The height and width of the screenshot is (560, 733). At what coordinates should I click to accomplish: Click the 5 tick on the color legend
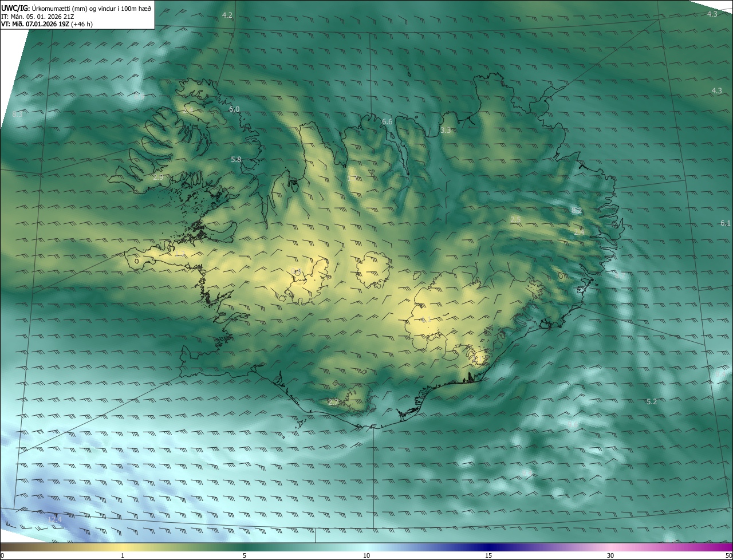pos(245,555)
